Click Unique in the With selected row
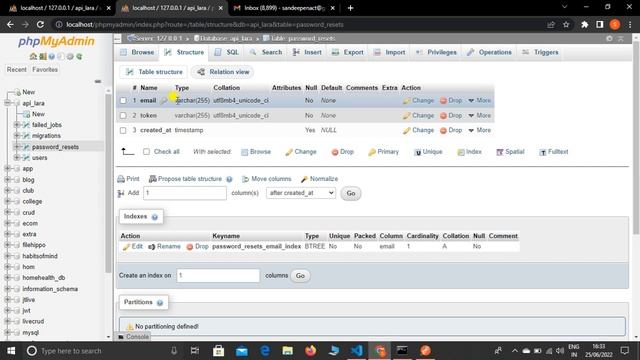640x360 pixels. click(x=428, y=152)
